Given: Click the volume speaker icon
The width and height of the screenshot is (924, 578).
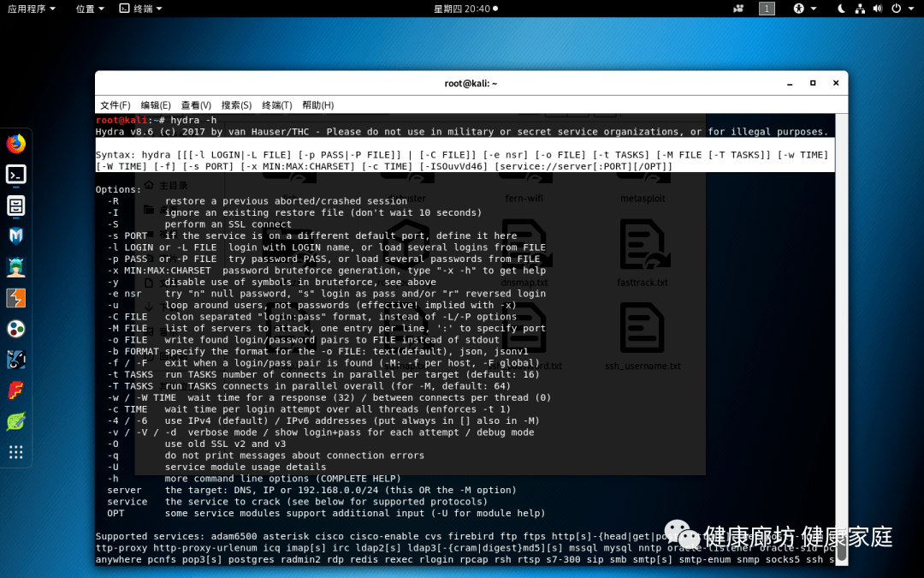Looking at the screenshot, I should coord(878,9).
